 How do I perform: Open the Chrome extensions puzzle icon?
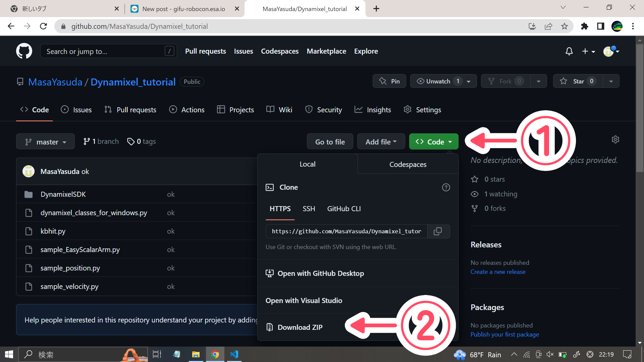click(585, 26)
